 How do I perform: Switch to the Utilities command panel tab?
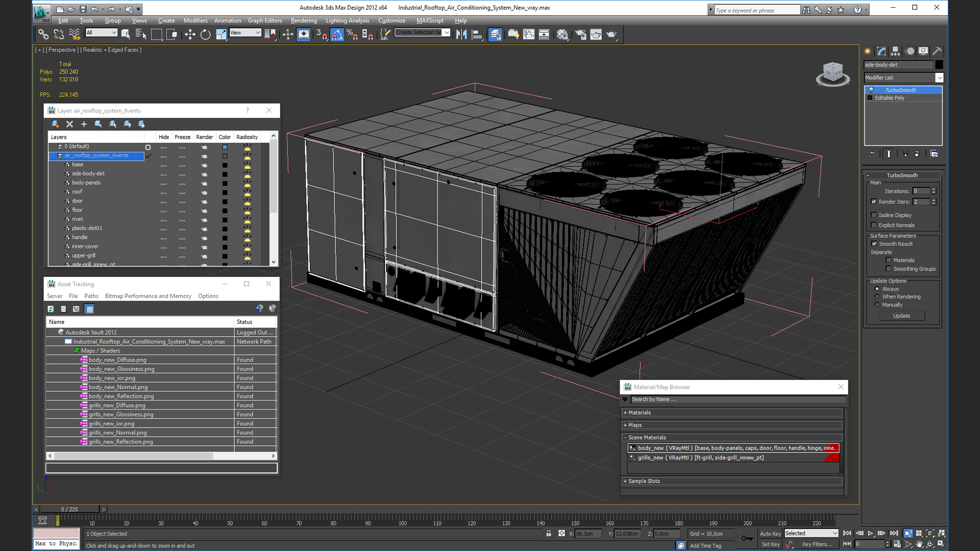937,51
